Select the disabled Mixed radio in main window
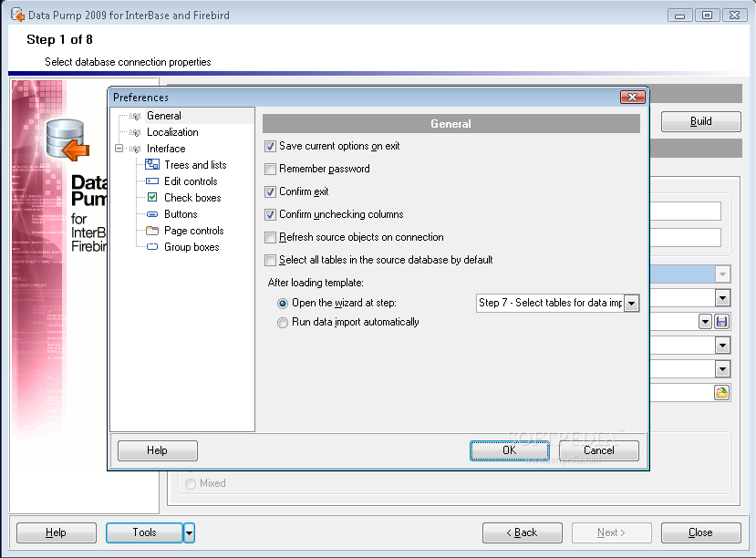756x558 pixels. point(191,483)
